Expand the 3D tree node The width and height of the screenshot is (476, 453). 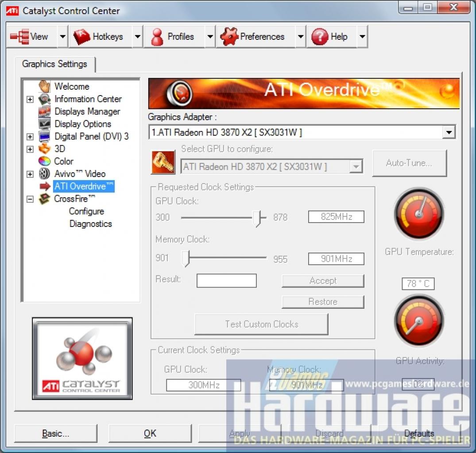[x=30, y=149]
